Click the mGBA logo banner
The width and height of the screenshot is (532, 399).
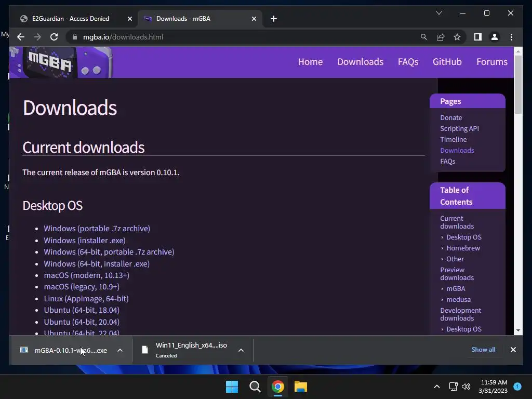pos(61,62)
